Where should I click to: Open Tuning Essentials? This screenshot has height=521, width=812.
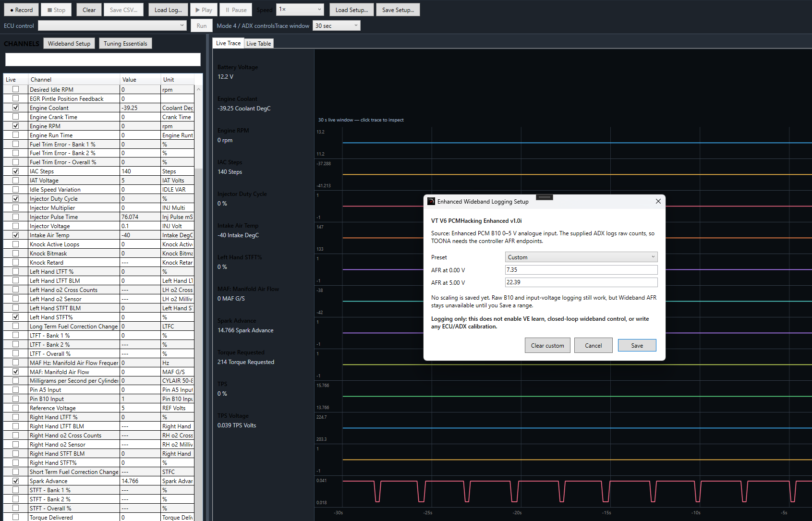tap(125, 43)
